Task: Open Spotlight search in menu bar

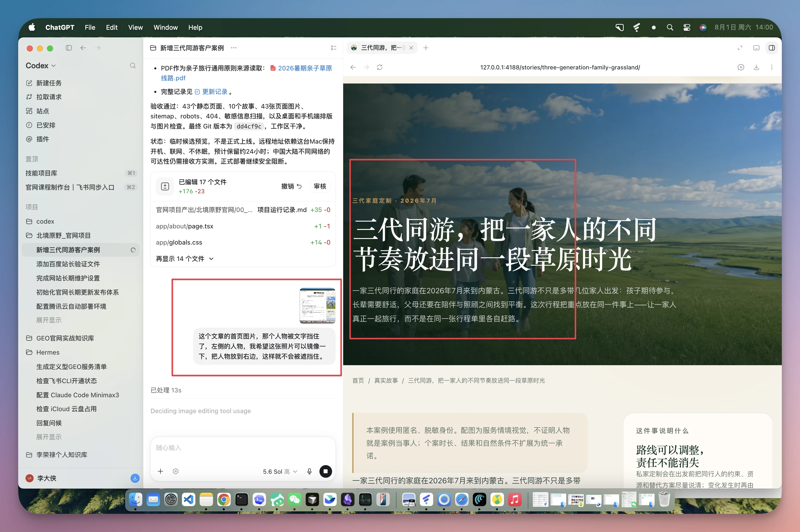Action: pos(670,28)
